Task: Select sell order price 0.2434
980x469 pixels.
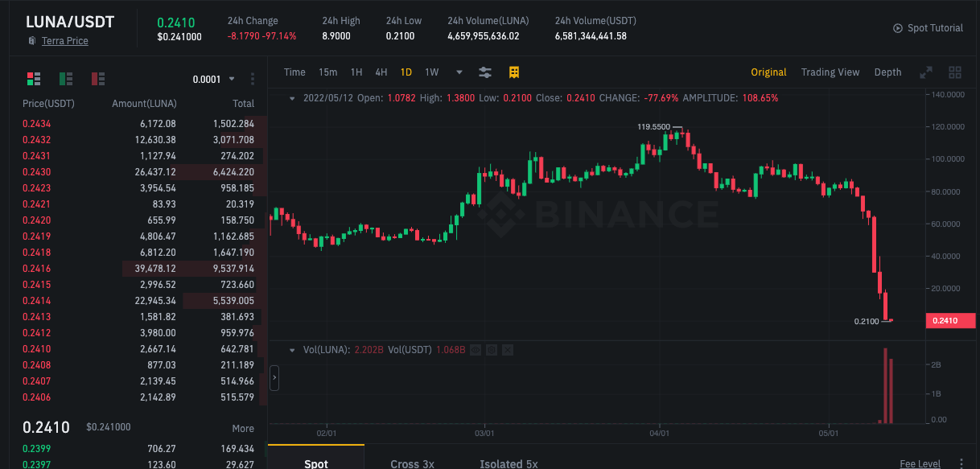Action: point(36,124)
